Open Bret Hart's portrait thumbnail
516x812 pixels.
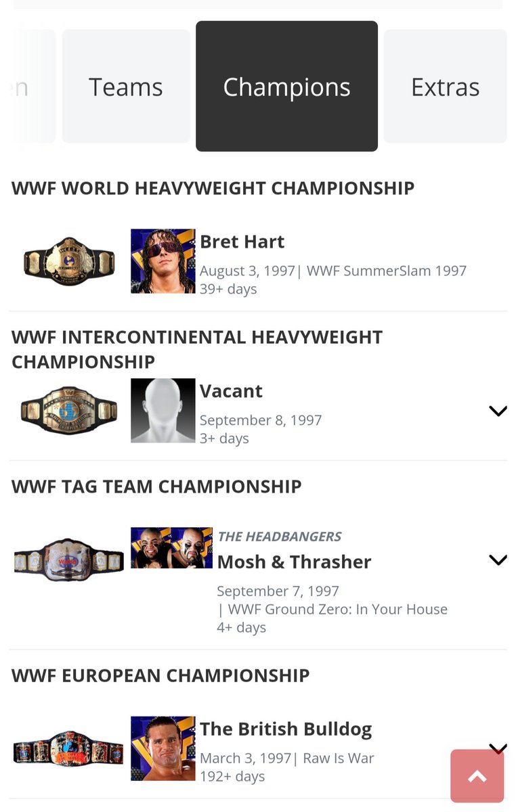(x=163, y=261)
